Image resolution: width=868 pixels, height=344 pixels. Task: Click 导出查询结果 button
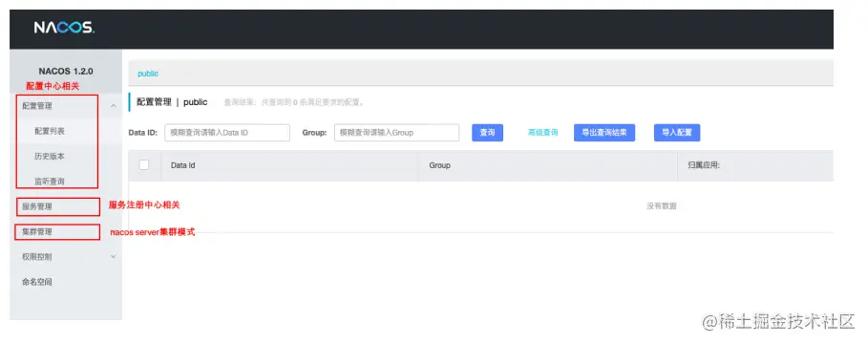tap(603, 133)
